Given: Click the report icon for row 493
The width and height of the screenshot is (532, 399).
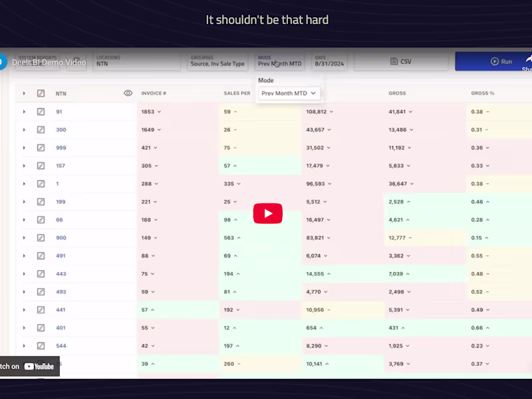Looking at the screenshot, I should click(x=41, y=291).
